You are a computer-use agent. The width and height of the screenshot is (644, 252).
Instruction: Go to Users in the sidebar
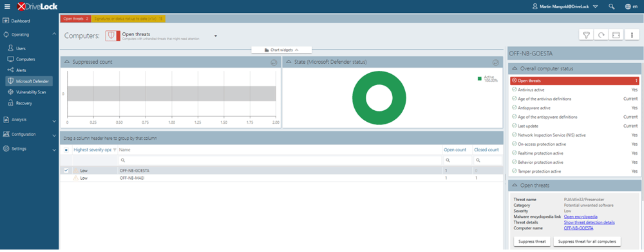tap(21, 48)
